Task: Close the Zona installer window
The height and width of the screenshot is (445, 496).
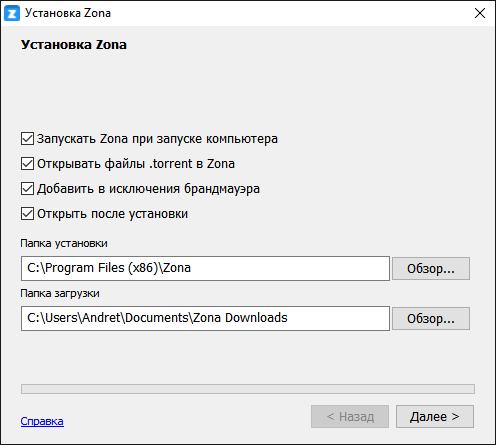Action: [x=480, y=13]
